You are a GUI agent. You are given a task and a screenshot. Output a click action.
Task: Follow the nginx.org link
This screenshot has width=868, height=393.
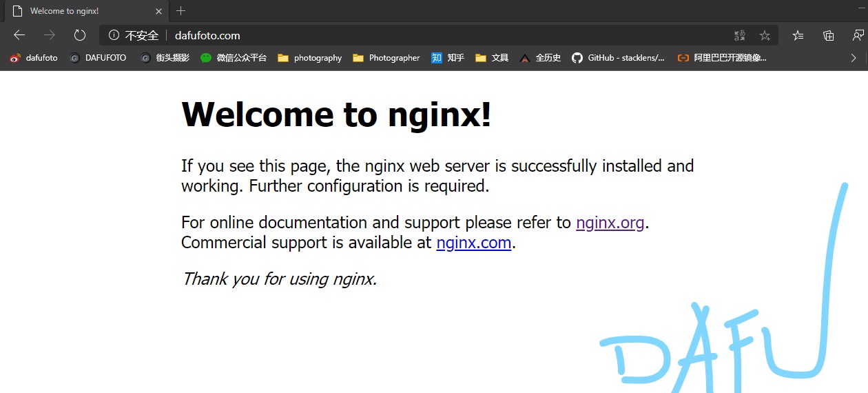tap(610, 223)
